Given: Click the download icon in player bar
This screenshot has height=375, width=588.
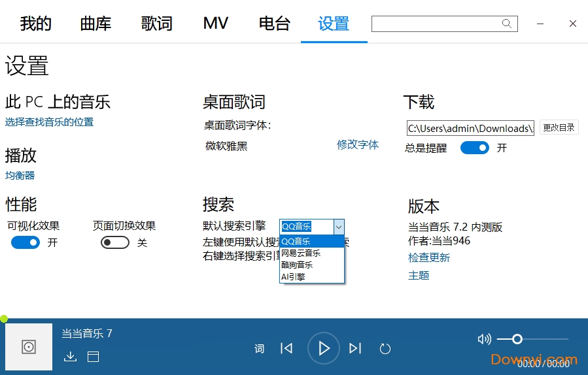Looking at the screenshot, I should tap(70, 356).
